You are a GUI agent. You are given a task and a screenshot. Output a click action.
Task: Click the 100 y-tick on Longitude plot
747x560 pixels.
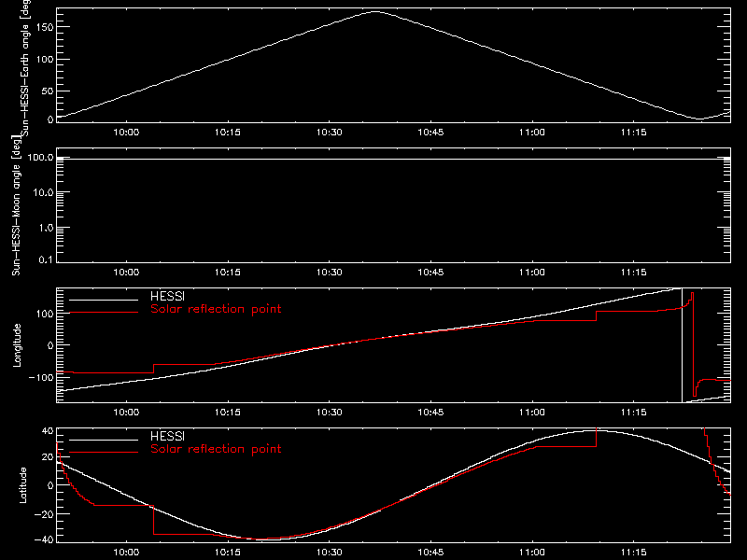(x=45, y=314)
